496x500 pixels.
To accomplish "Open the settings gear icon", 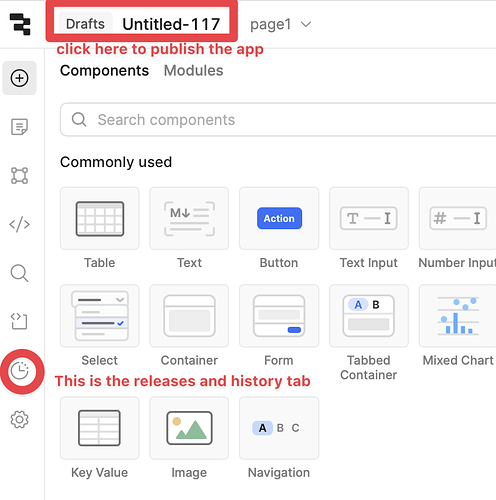I will point(19,419).
